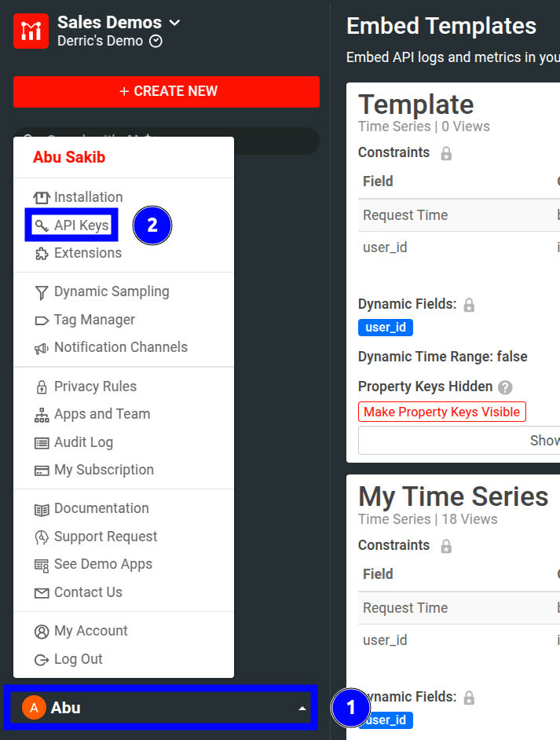Expand the Sales Demos workspace dropdown

tap(174, 23)
